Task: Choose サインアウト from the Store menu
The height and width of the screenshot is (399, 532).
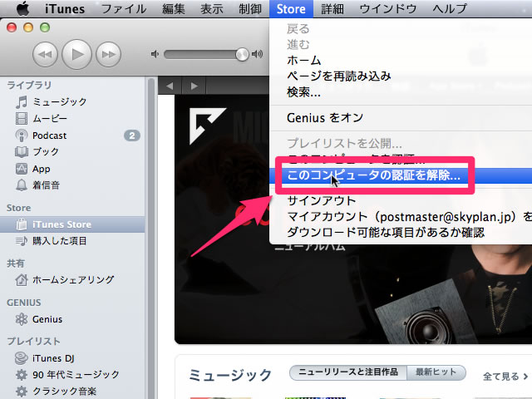Action: pyautogui.click(x=401, y=201)
